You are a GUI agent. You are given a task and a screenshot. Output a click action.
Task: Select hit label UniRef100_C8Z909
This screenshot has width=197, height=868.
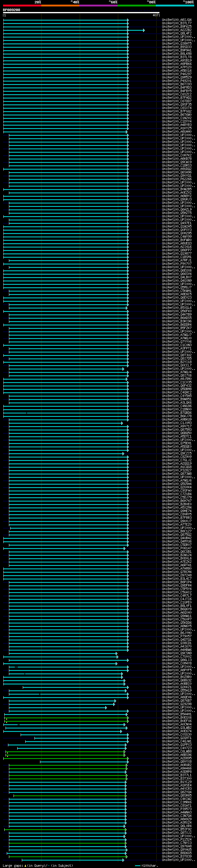[176, 457]
